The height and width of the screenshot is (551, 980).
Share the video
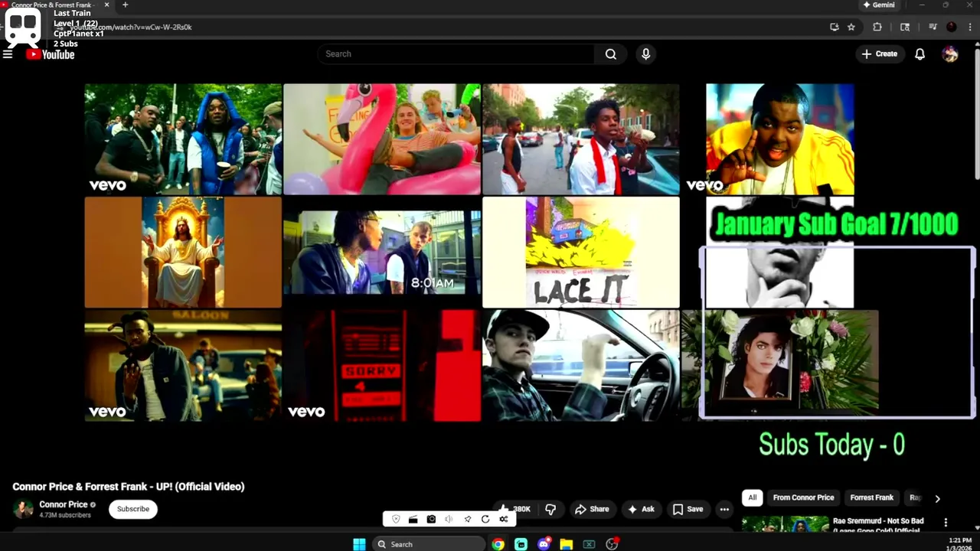click(x=592, y=509)
